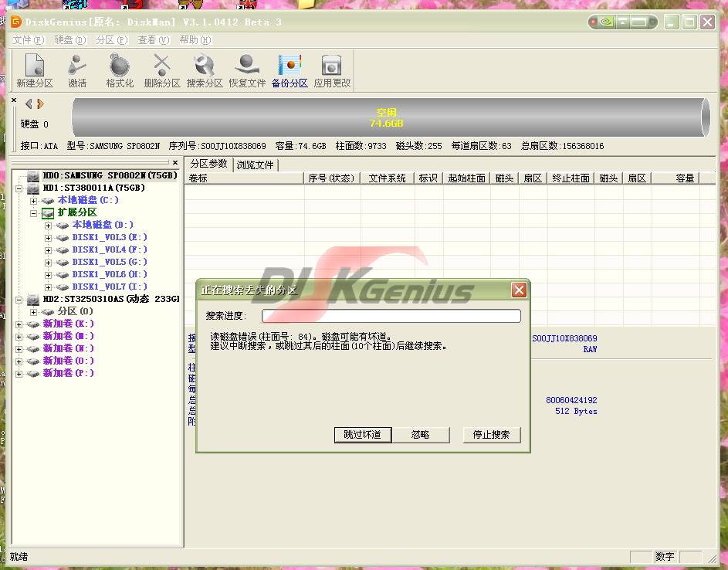The height and width of the screenshot is (570, 728).
Task: Click the HD0 SAMSUNG disk icon in tree
Action: click(x=33, y=175)
